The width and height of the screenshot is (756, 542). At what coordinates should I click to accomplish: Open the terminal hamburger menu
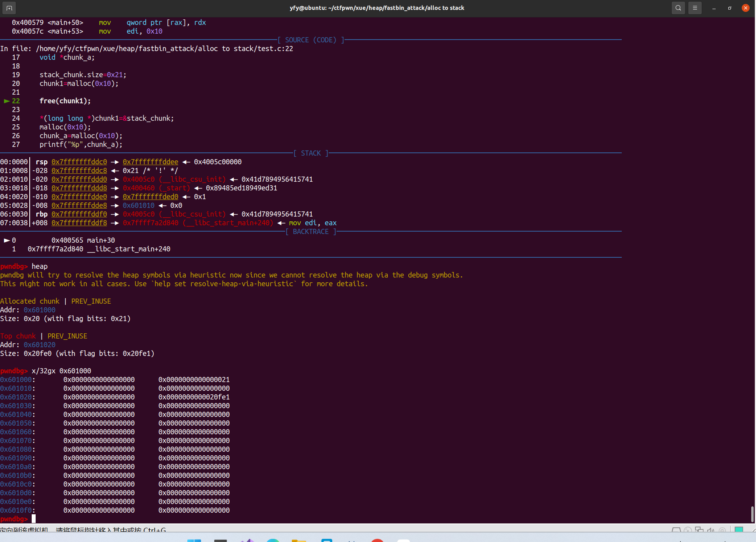(695, 8)
